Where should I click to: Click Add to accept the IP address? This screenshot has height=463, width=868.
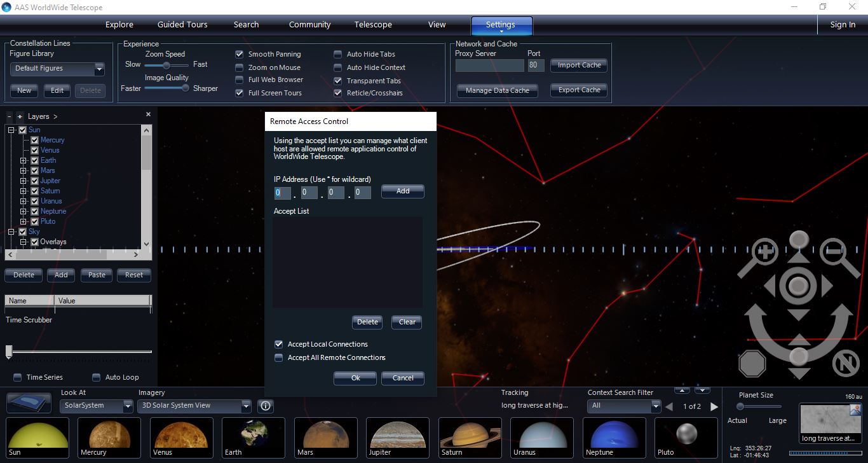[x=403, y=191]
